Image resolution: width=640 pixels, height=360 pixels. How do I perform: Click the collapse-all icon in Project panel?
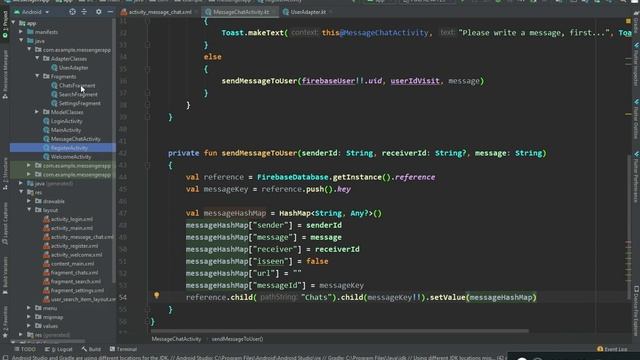click(x=84, y=12)
